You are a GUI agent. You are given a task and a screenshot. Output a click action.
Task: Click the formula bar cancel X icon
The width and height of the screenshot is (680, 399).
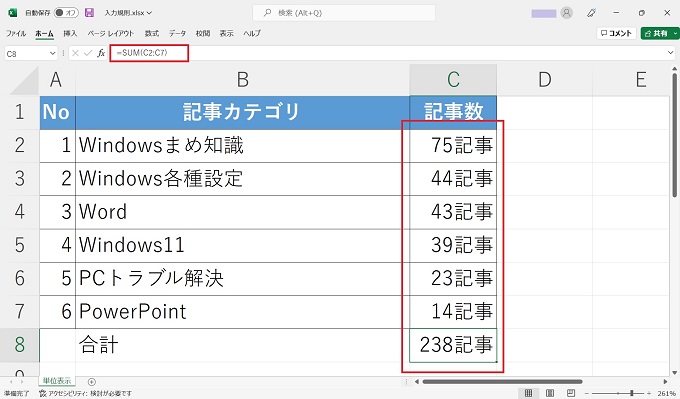tap(75, 53)
